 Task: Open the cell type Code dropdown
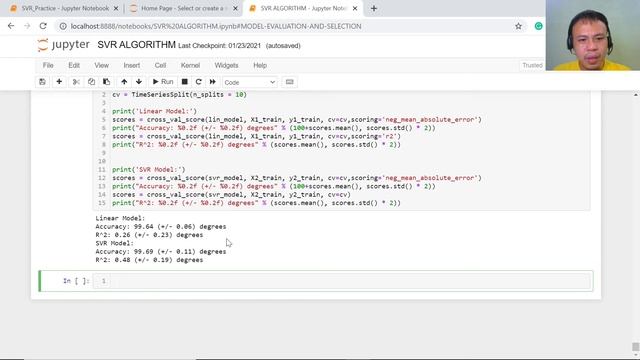tap(249, 82)
